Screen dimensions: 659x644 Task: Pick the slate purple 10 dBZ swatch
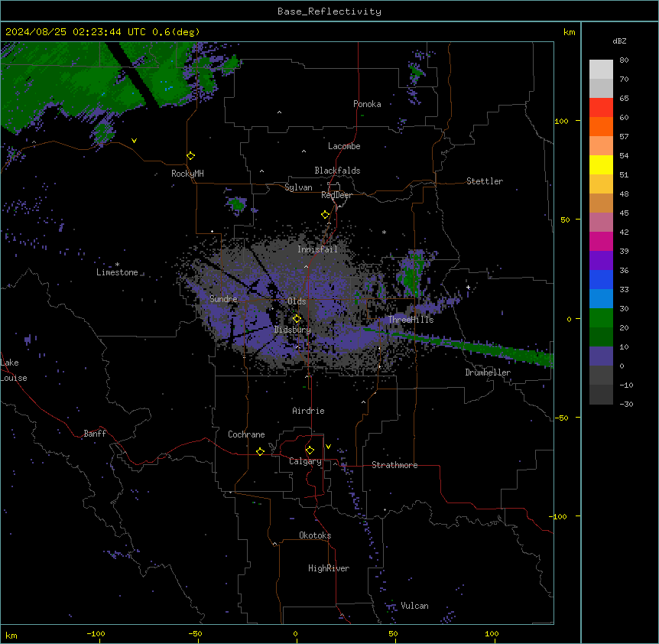[x=601, y=356]
